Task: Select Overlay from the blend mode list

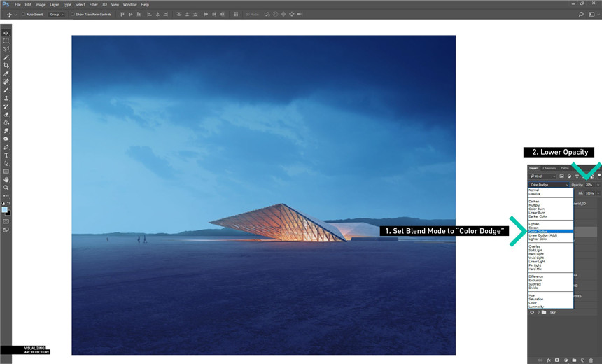Action: coord(535,246)
